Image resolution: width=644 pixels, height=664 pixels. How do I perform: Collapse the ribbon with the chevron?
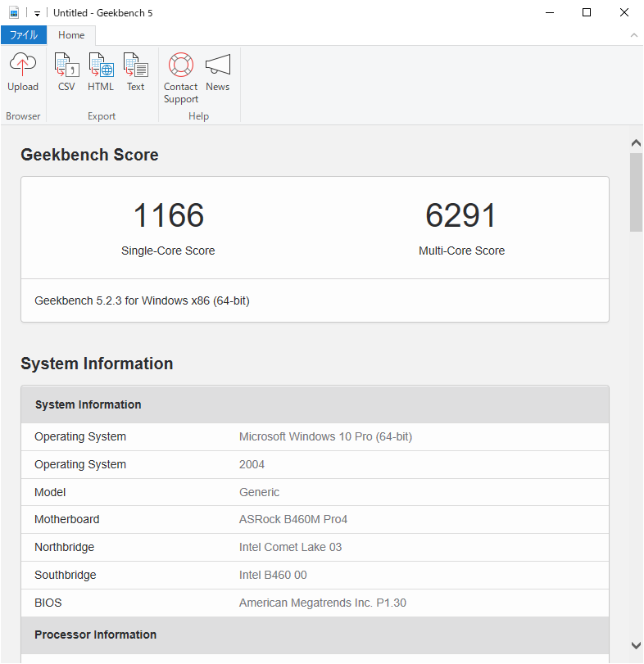coord(634,35)
